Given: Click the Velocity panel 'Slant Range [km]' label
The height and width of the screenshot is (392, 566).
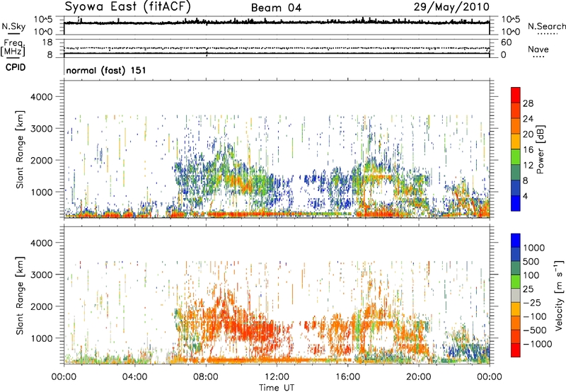Looking at the screenshot, I should click(20, 296).
